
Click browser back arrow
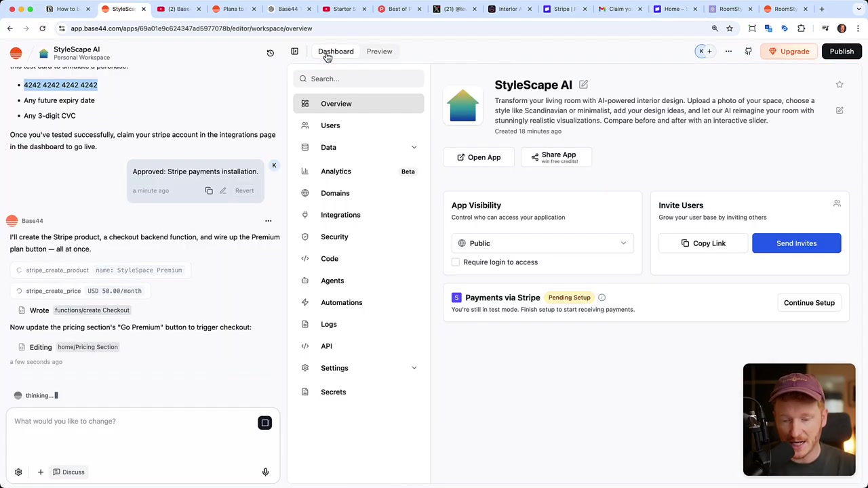coord(10,28)
